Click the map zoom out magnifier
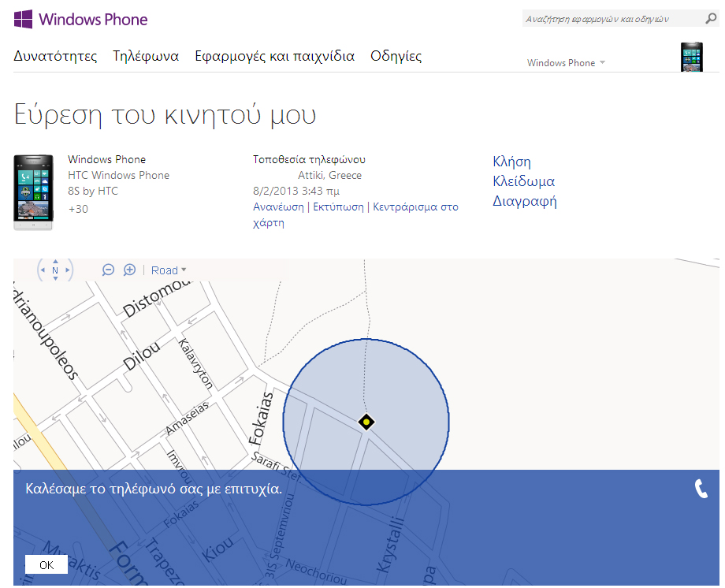 pyautogui.click(x=109, y=270)
